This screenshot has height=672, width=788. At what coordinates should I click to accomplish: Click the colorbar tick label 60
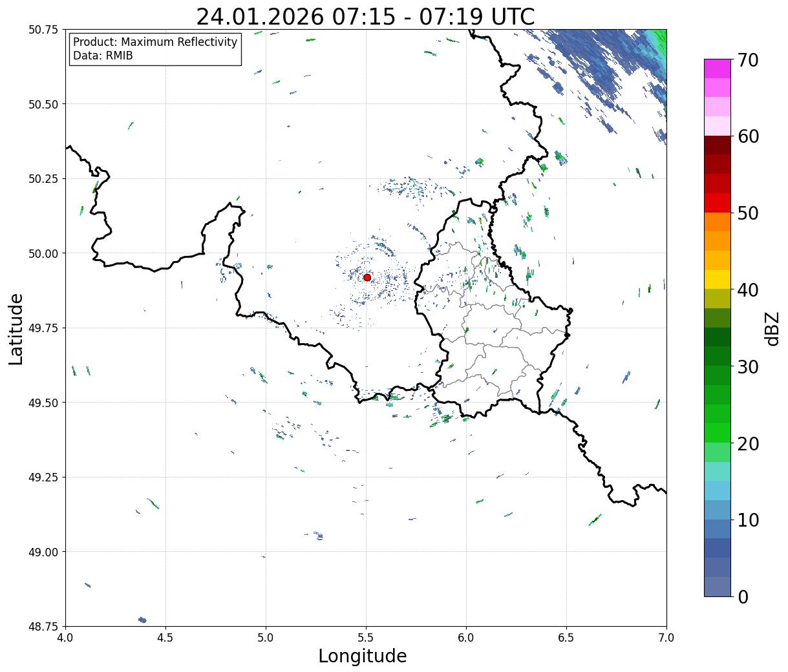[747, 136]
